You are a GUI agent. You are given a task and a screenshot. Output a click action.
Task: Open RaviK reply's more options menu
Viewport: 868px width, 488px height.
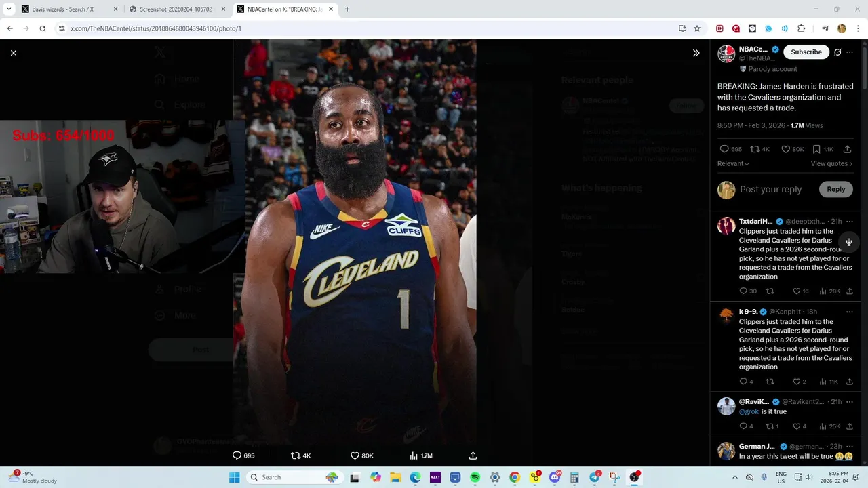click(x=850, y=402)
